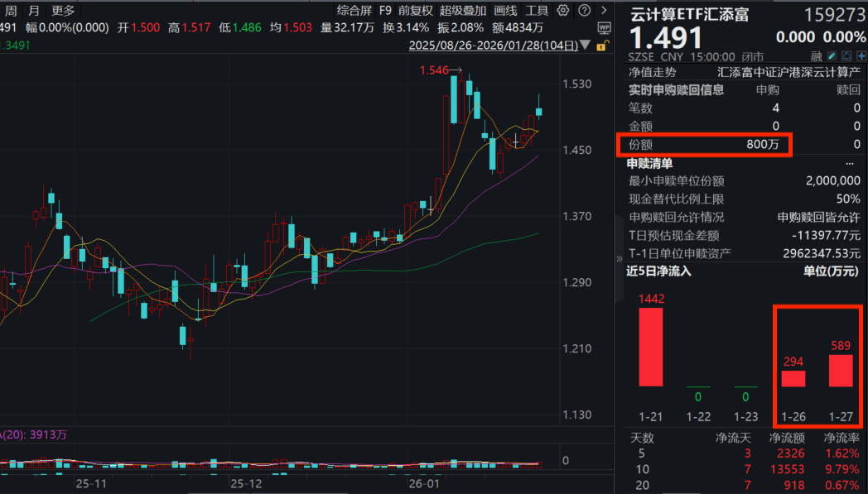
Task: Open the pencil edit icon beside the stock name
Action: (x=831, y=55)
